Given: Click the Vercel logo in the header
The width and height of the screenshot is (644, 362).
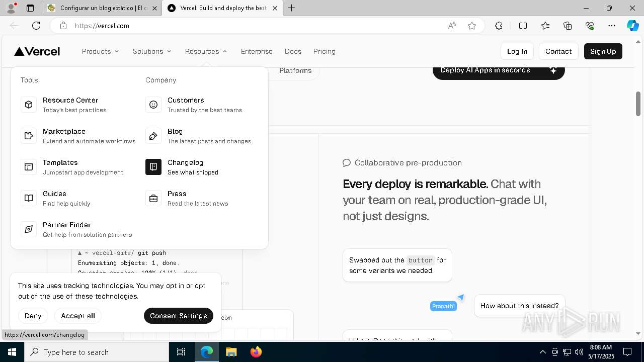Looking at the screenshot, I should pyautogui.click(x=37, y=51).
